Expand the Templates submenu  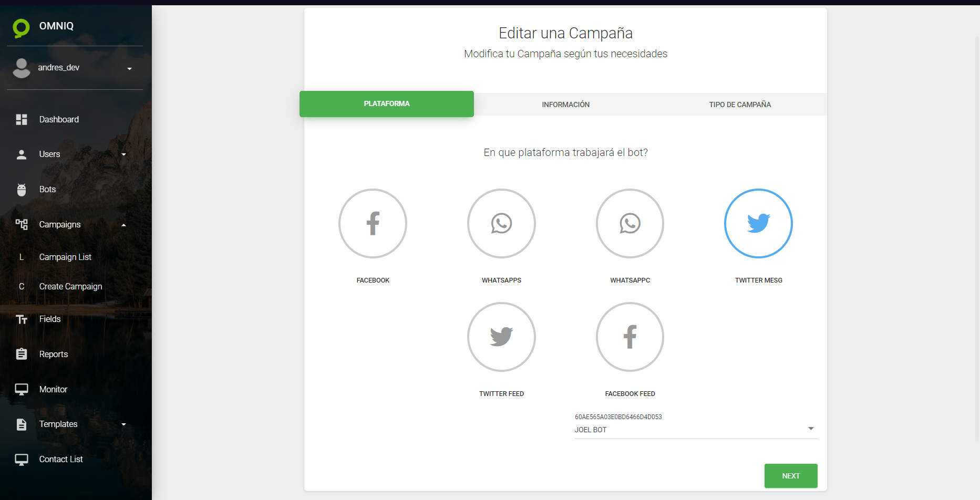click(124, 424)
